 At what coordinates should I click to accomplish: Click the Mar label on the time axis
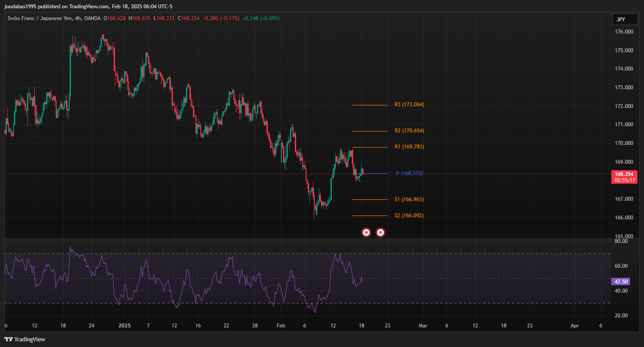(x=422, y=326)
